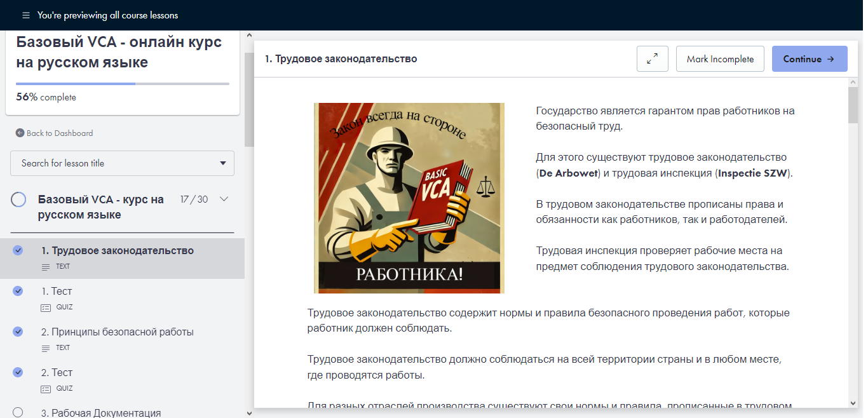This screenshot has width=868, height=418.
Task: Click the bold text De Arbowet
Action: (x=569, y=173)
